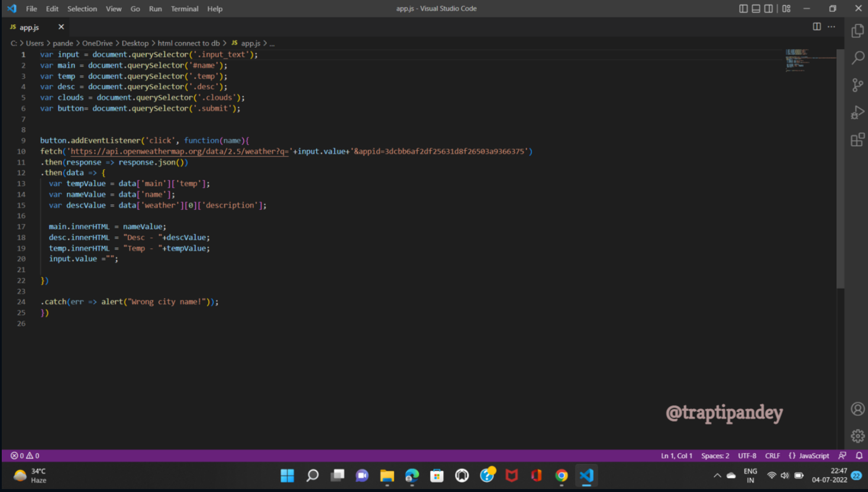The width and height of the screenshot is (868, 492).
Task: Click 'Desktop' in breadcrumb path
Action: 135,43
